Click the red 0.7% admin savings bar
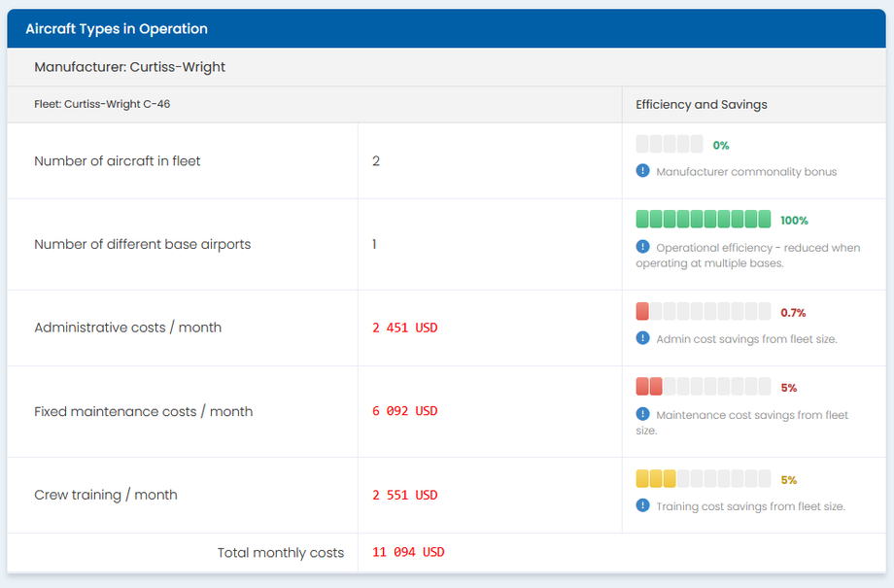 [703, 312]
